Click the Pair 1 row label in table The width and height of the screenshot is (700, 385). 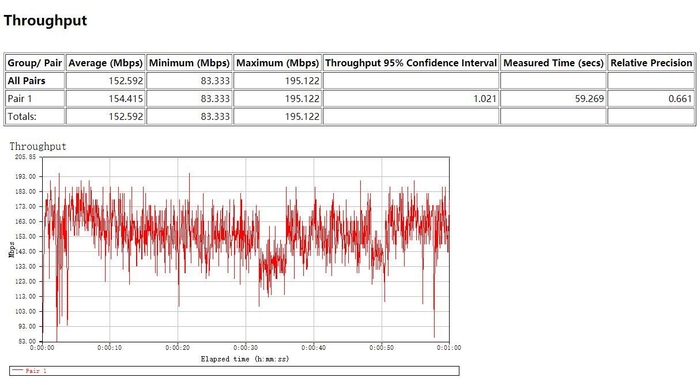pyautogui.click(x=20, y=99)
